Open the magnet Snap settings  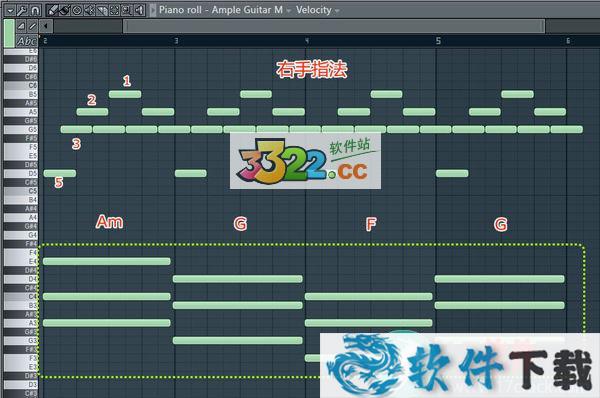click(x=35, y=10)
